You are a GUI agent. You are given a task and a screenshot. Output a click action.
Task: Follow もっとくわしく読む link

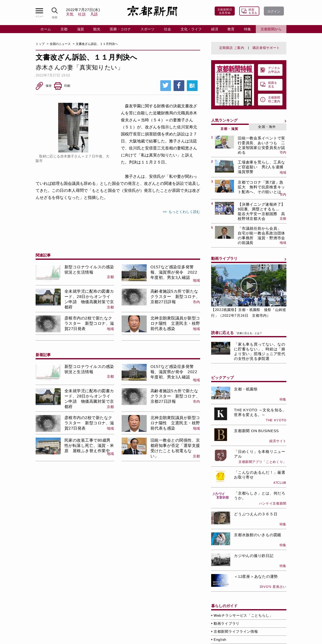click(x=181, y=212)
